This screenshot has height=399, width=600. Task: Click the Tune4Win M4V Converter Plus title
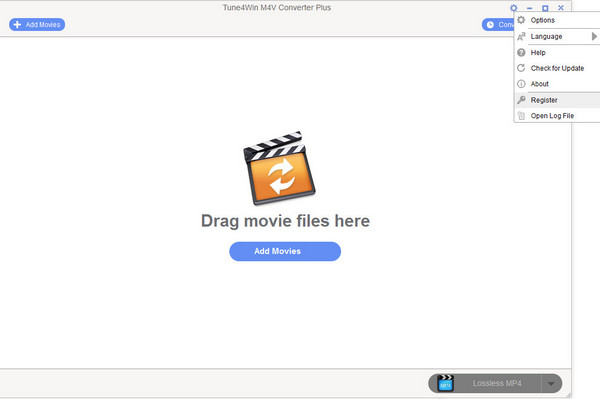pos(277,7)
